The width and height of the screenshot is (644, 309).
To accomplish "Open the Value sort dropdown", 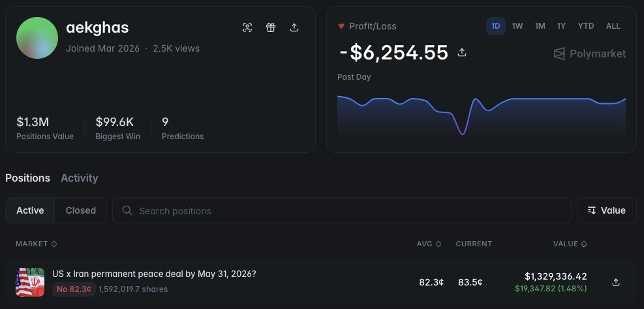I will 607,210.
